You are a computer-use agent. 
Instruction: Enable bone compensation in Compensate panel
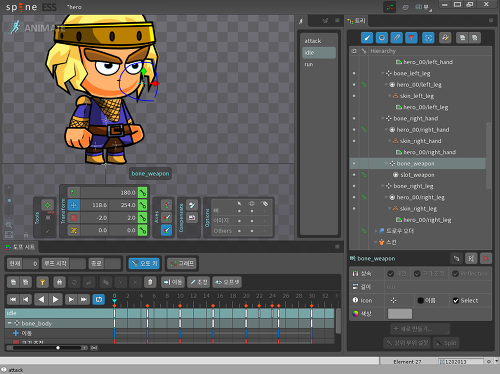[x=192, y=205]
